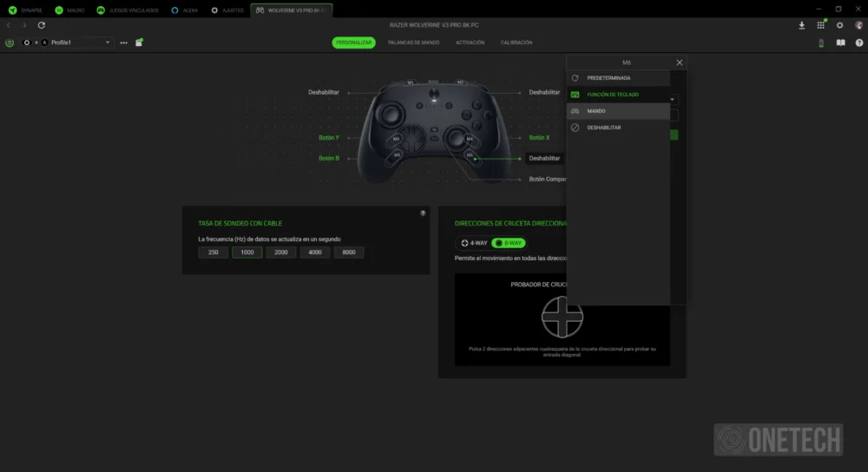Set polling rate to 1000 Hz
Screen dimensions: 868x472
247,252
